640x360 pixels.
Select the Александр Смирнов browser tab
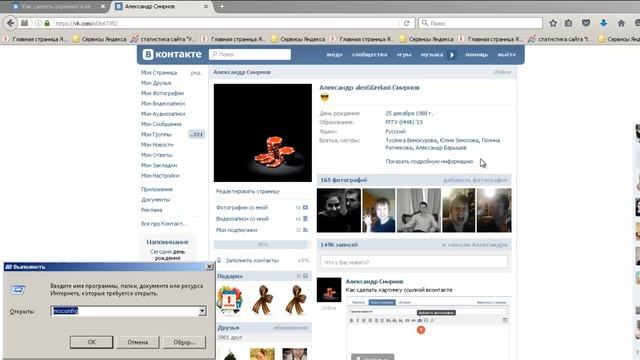[161, 7]
